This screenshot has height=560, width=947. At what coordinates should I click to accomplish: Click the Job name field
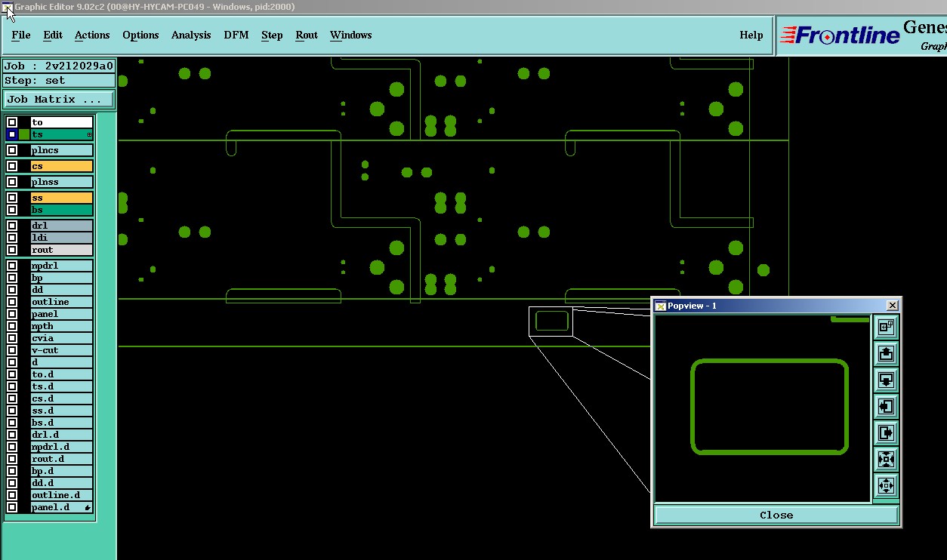(x=59, y=66)
